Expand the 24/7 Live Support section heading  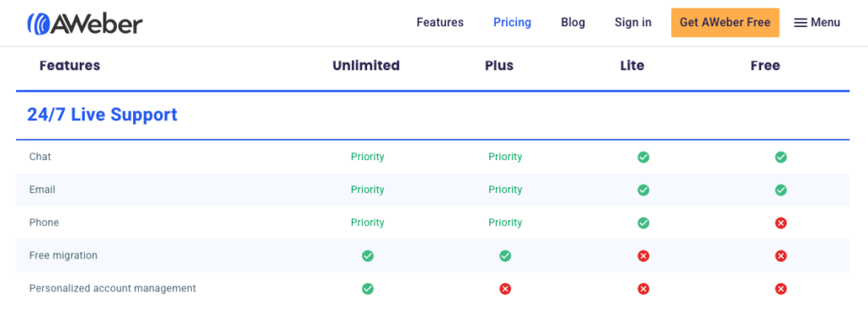[103, 114]
